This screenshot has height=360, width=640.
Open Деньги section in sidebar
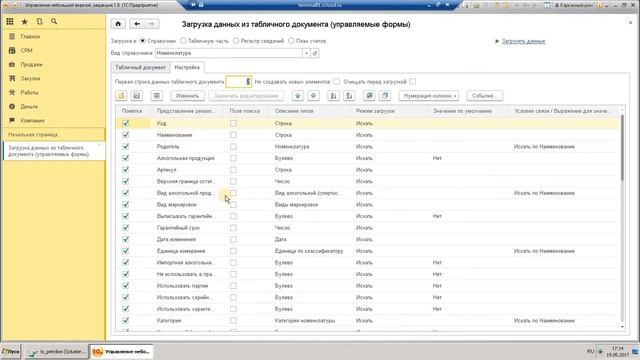click(x=29, y=107)
